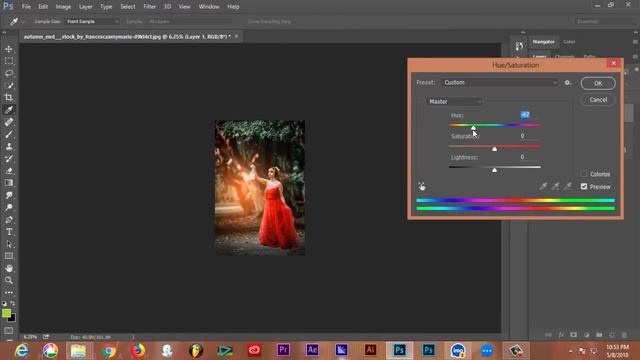Open the Window menu
Screen dimensions: 640x360
point(209,7)
